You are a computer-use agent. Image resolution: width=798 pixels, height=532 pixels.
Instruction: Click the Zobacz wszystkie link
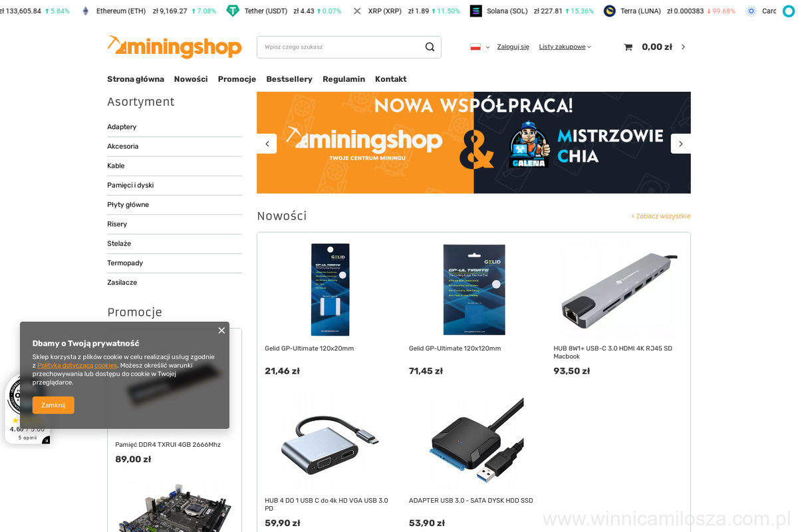point(661,216)
